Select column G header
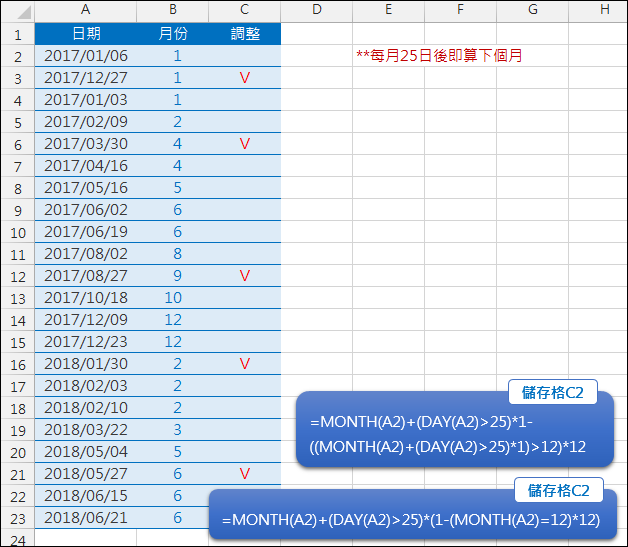 click(533, 10)
